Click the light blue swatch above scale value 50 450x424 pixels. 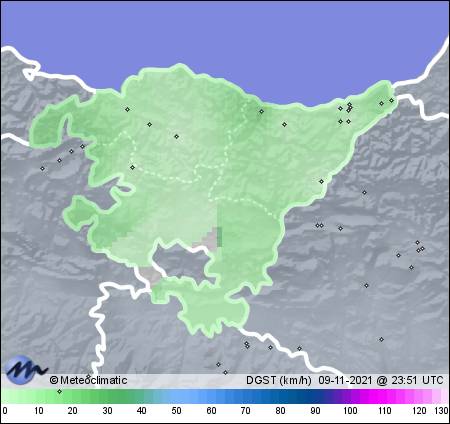point(177,397)
